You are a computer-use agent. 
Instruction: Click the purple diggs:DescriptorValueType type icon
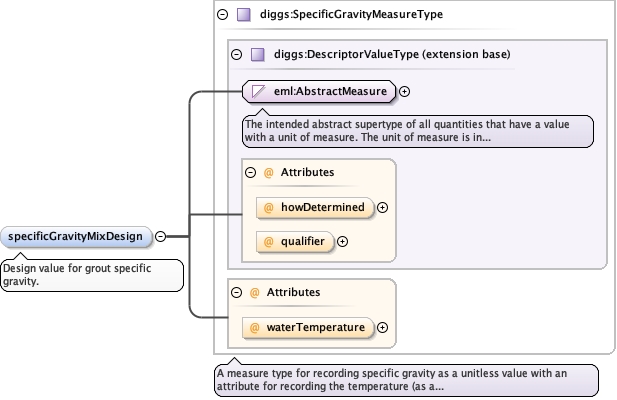point(257,55)
